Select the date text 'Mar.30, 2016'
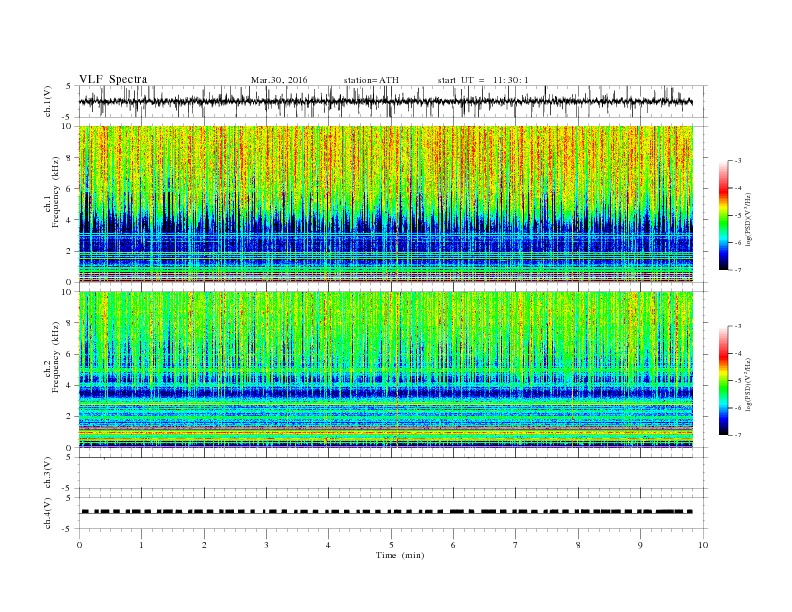 click(x=279, y=80)
